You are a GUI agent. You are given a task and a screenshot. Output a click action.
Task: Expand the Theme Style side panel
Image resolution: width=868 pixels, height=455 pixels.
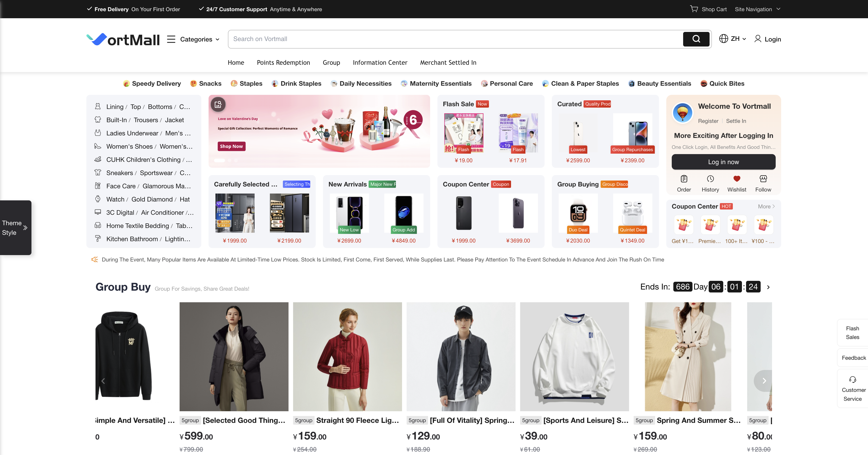25,228
